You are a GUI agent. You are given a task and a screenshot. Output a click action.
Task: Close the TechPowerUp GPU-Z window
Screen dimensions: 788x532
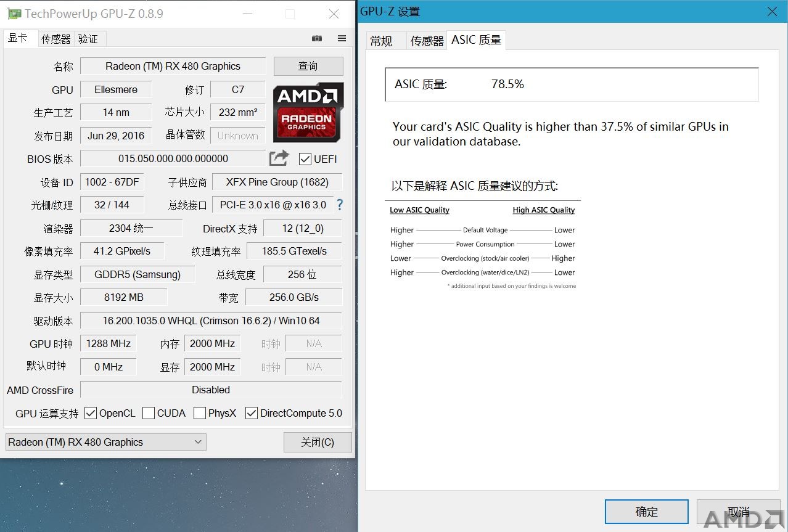(x=334, y=14)
